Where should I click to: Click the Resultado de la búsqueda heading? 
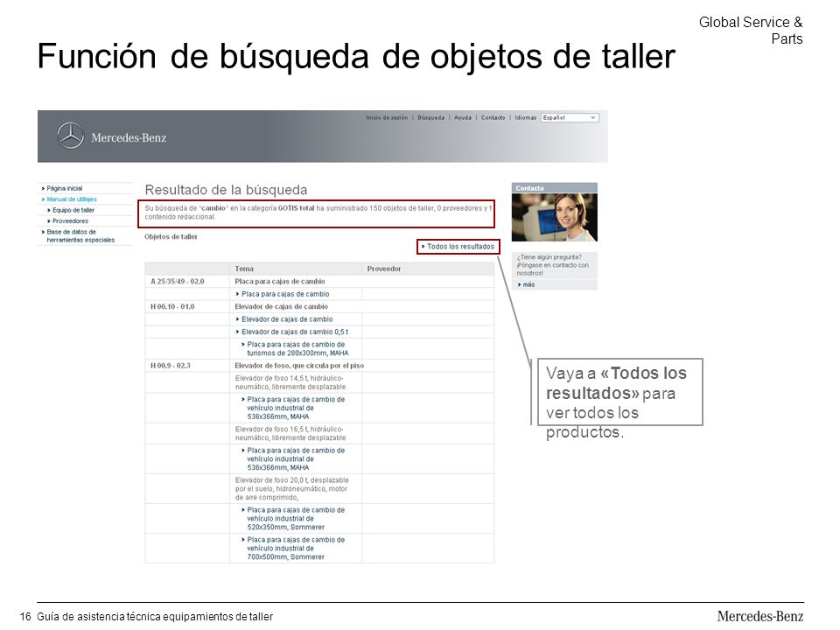226,190
